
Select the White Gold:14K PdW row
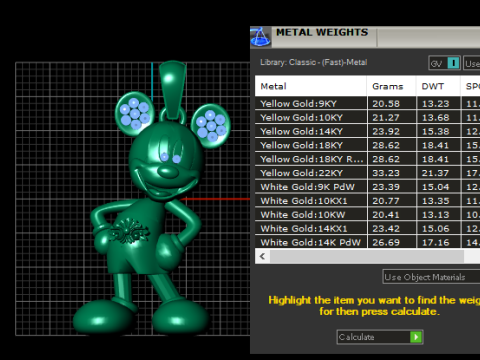pos(368,242)
